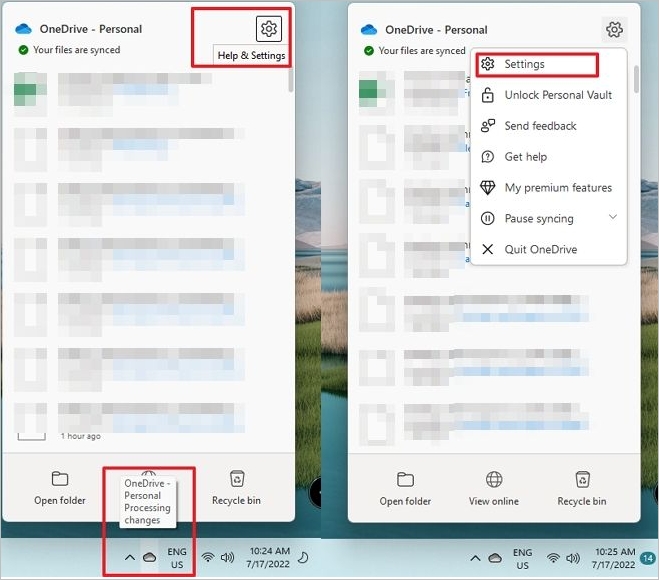The height and width of the screenshot is (580, 659).
Task: Click the ENG US language indicator in left taskbar
Action: 177,557
